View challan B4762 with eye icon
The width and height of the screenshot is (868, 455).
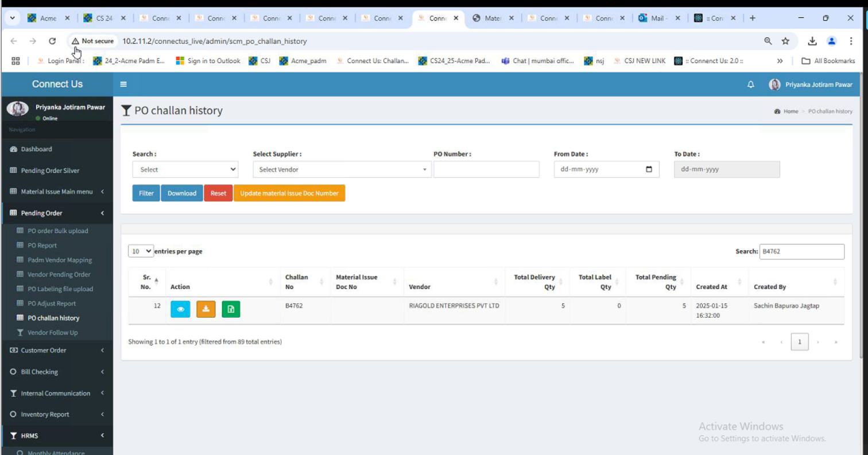coord(180,309)
